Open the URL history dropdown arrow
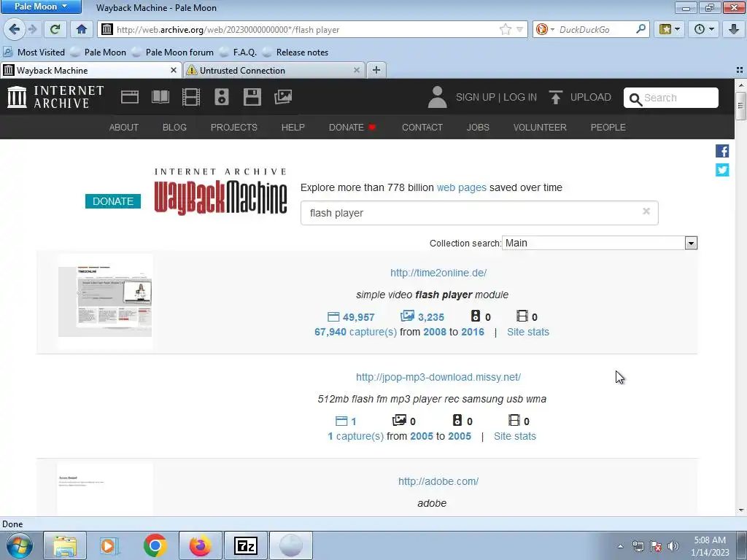Image resolution: width=747 pixels, height=560 pixels. pos(520,29)
